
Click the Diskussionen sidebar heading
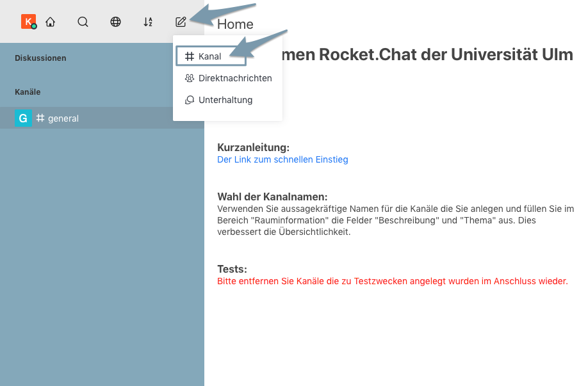(x=40, y=58)
